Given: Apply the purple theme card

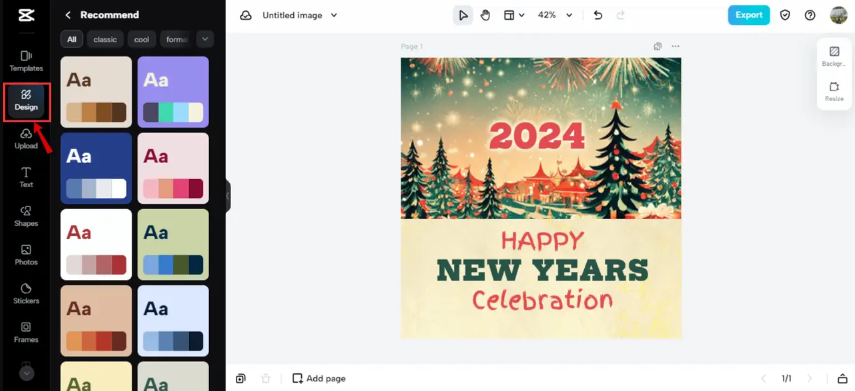Looking at the screenshot, I should 173,92.
